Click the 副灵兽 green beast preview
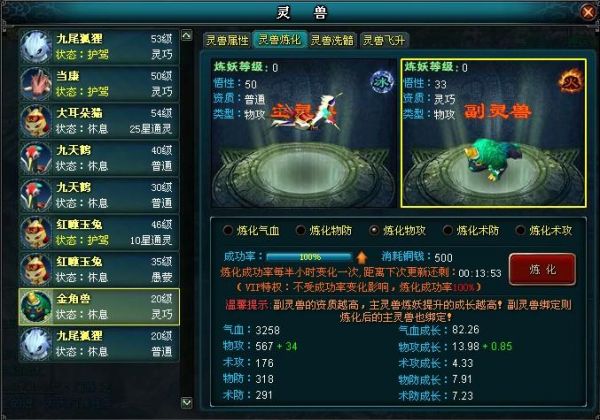600x420 pixels. tap(494, 158)
